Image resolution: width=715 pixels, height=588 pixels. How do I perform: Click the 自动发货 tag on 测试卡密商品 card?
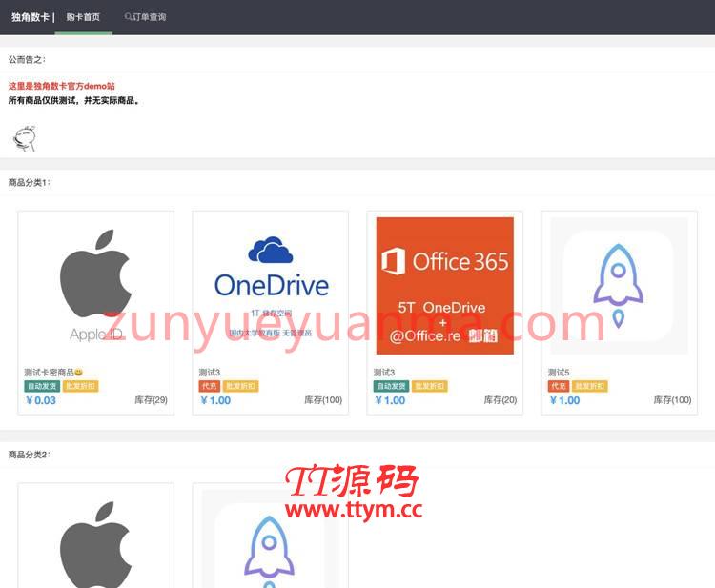click(42, 386)
